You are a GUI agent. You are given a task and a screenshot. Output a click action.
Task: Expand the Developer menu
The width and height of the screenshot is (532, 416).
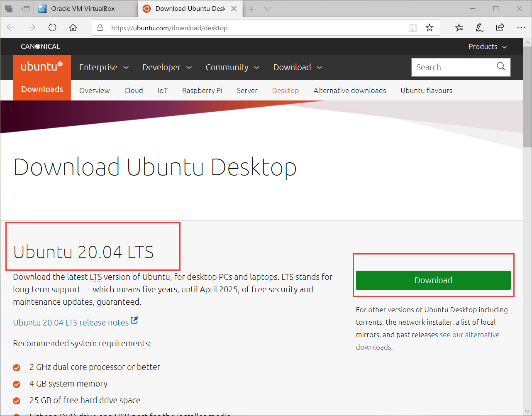click(x=167, y=67)
